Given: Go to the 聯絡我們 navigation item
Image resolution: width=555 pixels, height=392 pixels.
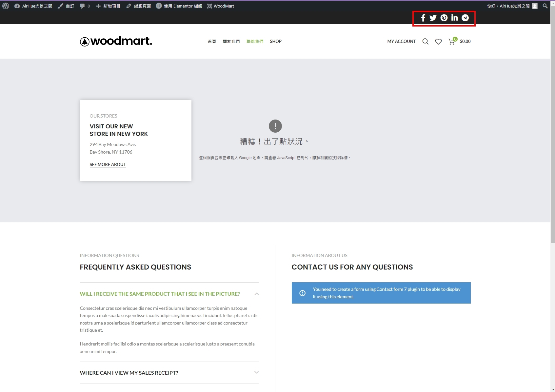Looking at the screenshot, I should (255, 41).
